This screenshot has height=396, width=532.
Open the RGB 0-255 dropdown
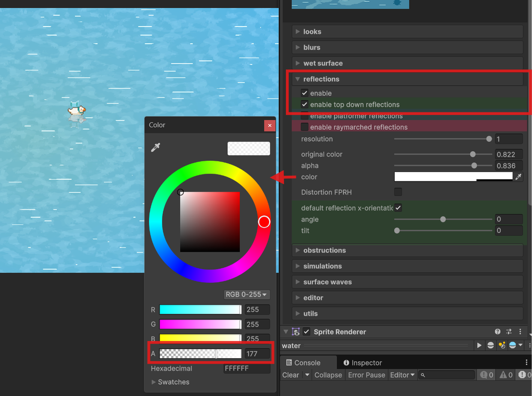click(x=246, y=294)
